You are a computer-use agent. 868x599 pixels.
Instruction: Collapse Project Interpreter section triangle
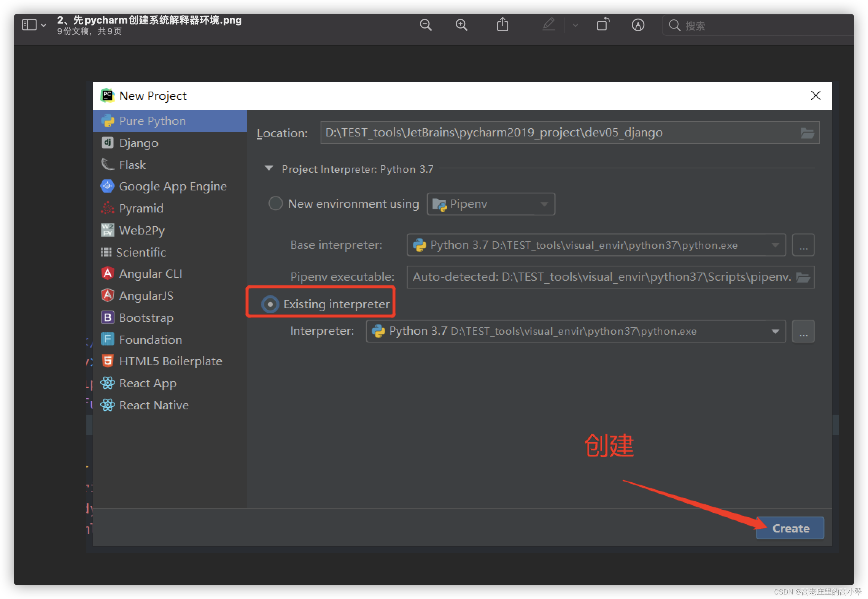tap(269, 168)
